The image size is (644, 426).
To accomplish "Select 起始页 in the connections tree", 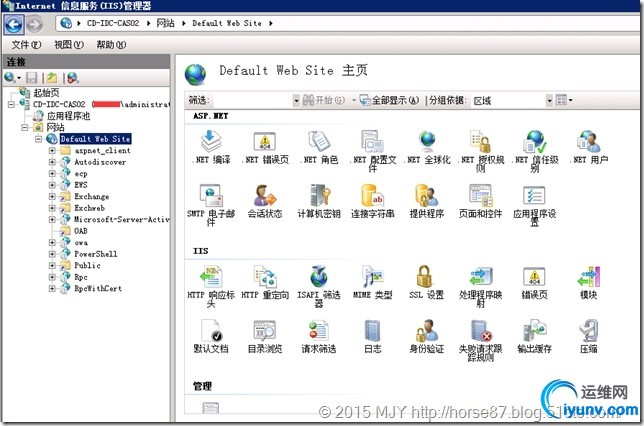I will (x=46, y=93).
